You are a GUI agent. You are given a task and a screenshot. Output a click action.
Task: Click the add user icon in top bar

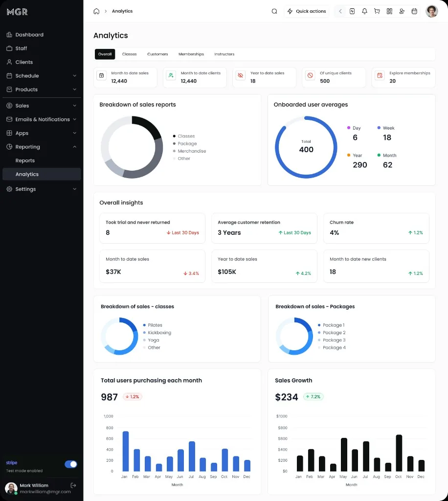tap(402, 11)
